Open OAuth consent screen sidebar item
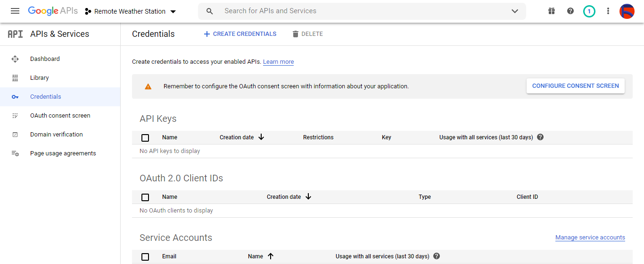The width and height of the screenshot is (644, 264). click(60, 116)
